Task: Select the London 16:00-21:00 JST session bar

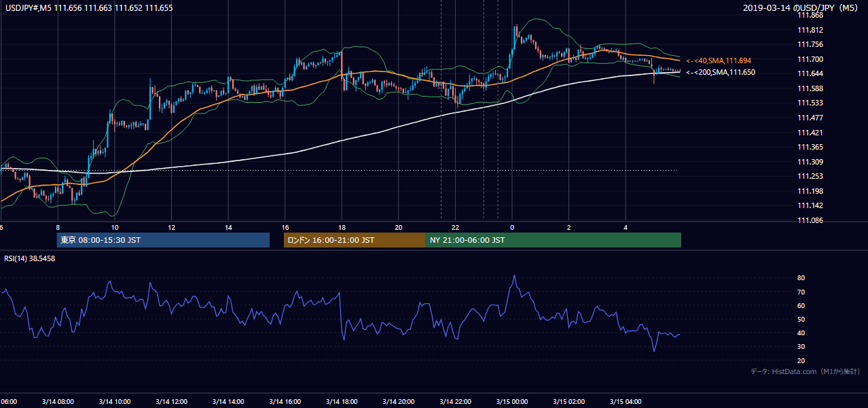Action: 355,240
